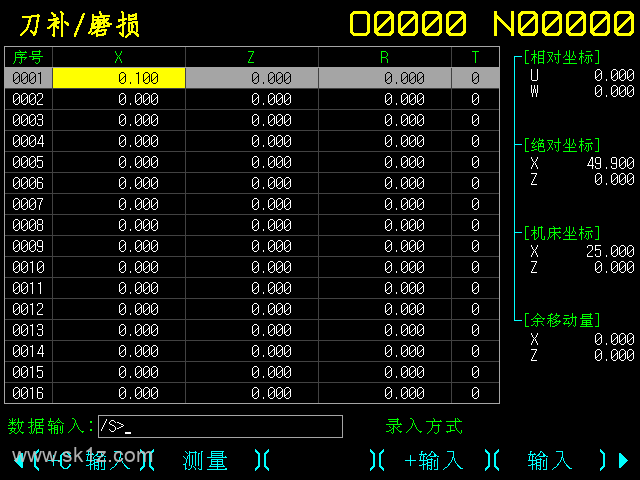Click the 相对坐标 section label
640x480 pixels.
(562, 58)
